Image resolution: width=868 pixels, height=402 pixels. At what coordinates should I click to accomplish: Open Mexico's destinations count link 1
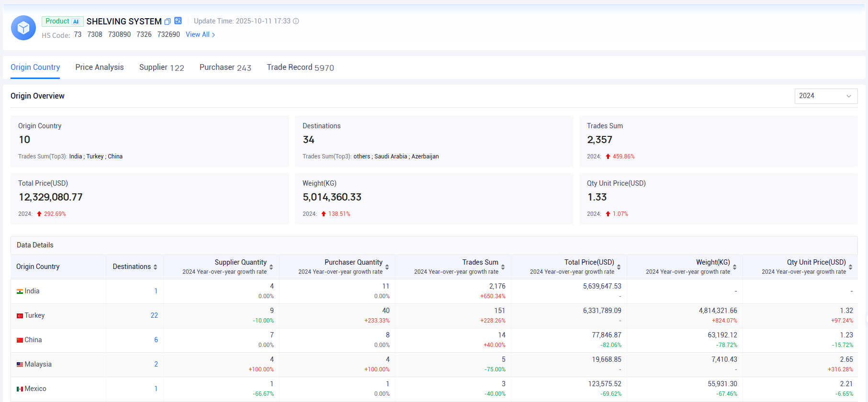[156, 389]
